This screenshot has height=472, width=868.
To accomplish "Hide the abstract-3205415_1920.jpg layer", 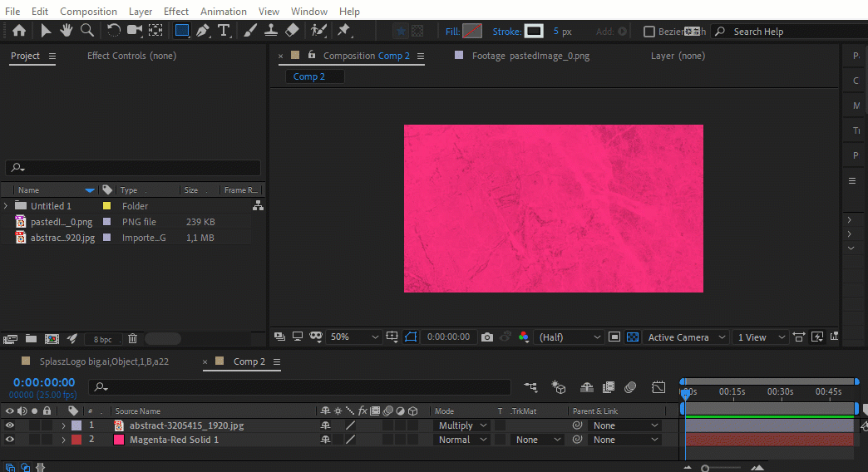I will click(10, 425).
